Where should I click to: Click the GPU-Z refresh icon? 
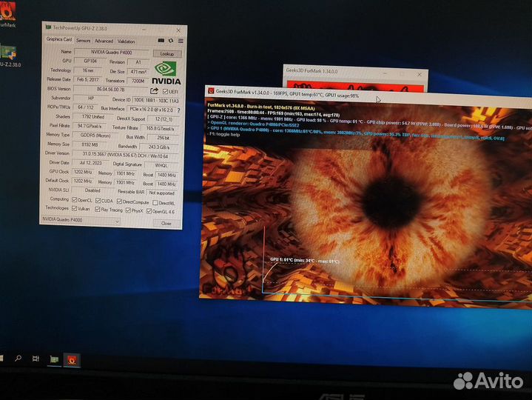pos(171,41)
